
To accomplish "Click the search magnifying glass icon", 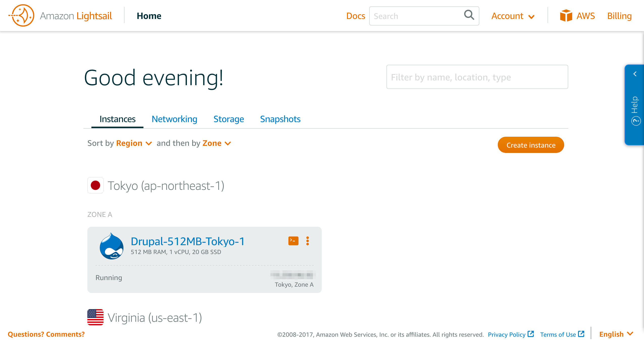I will coord(469,15).
